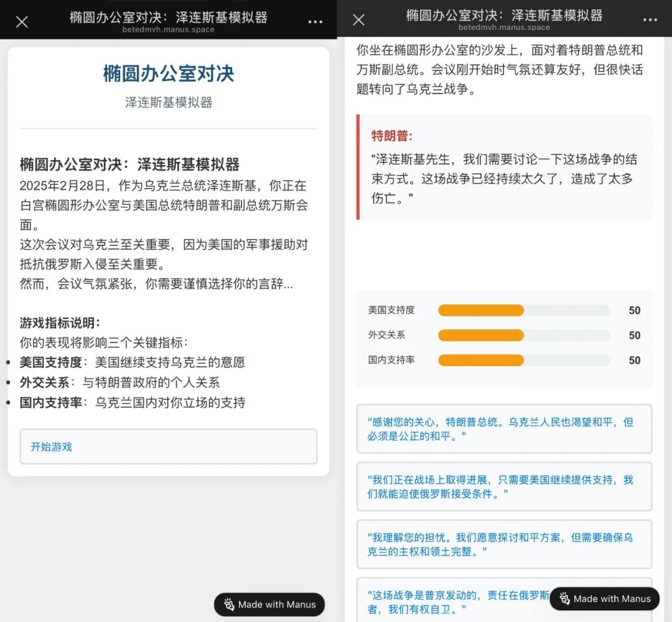Click Manus hand icon on intro page badge
The image size is (672, 622).
pos(229,605)
